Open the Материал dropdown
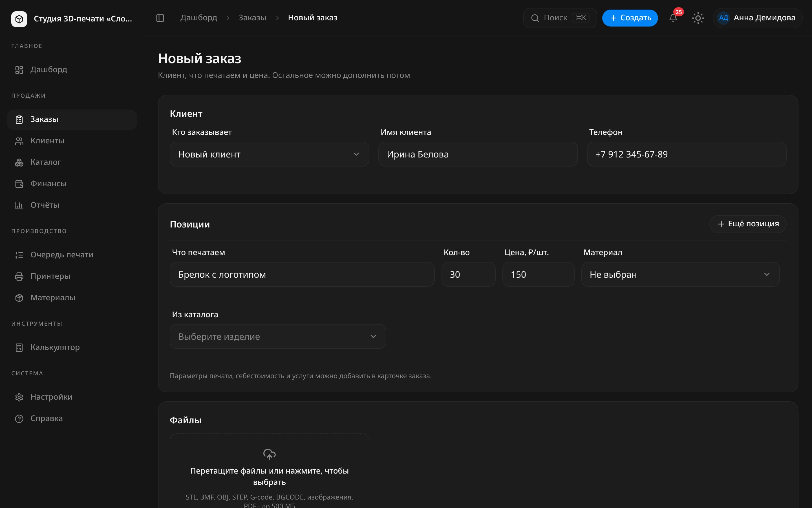 point(680,275)
